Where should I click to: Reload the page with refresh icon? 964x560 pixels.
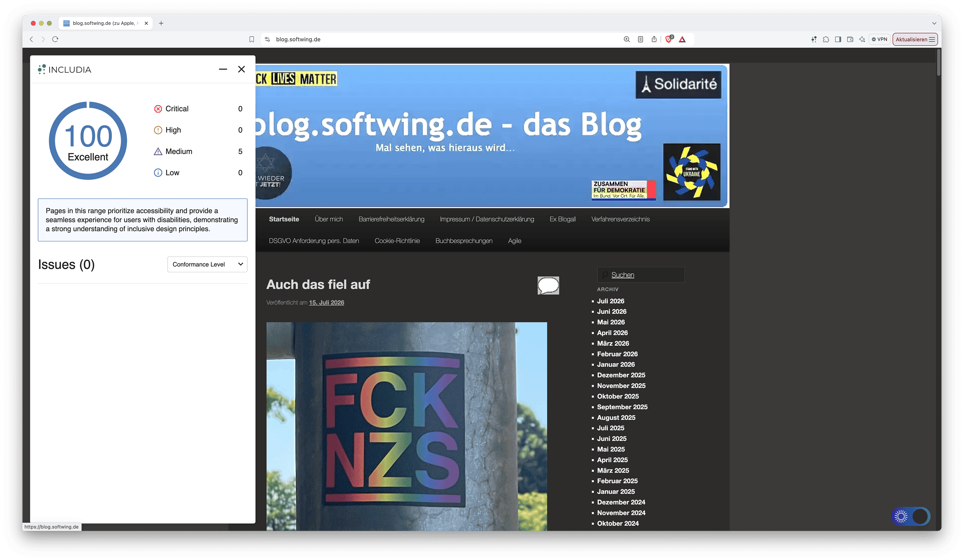coord(55,40)
